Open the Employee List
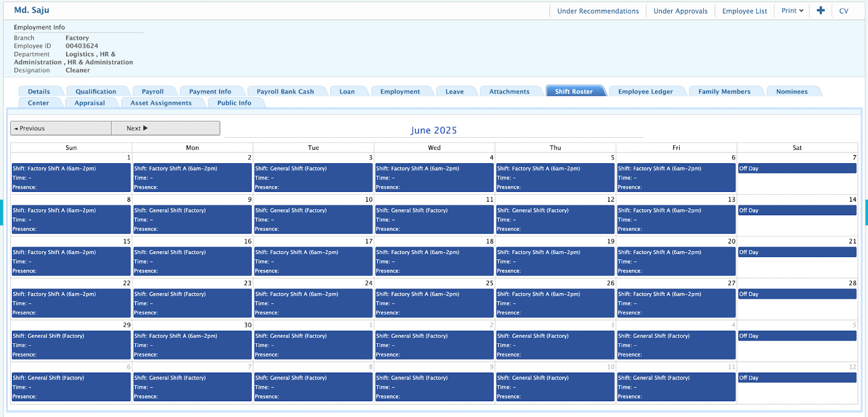The width and height of the screenshot is (868, 417). point(744,11)
